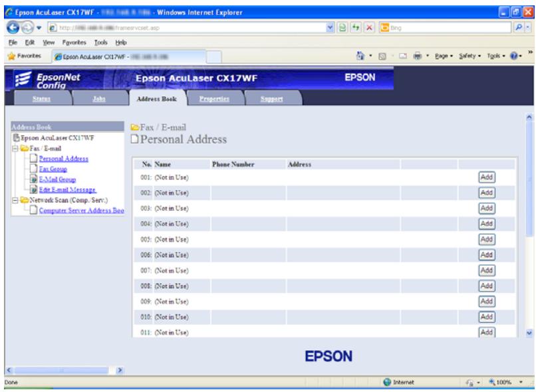536x392 pixels.
Task: Click the EpsonNet Config logo
Action: pyautogui.click(x=47, y=80)
